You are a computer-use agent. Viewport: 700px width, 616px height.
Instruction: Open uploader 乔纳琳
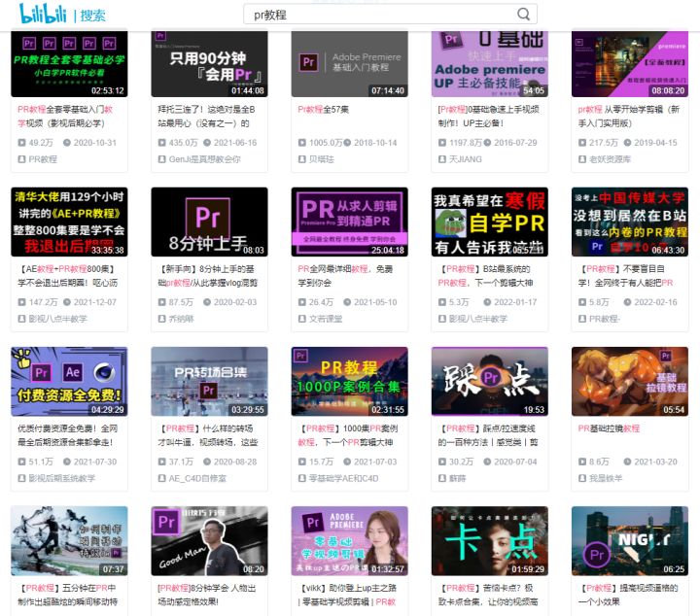pyautogui.click(x=181, y=319)
